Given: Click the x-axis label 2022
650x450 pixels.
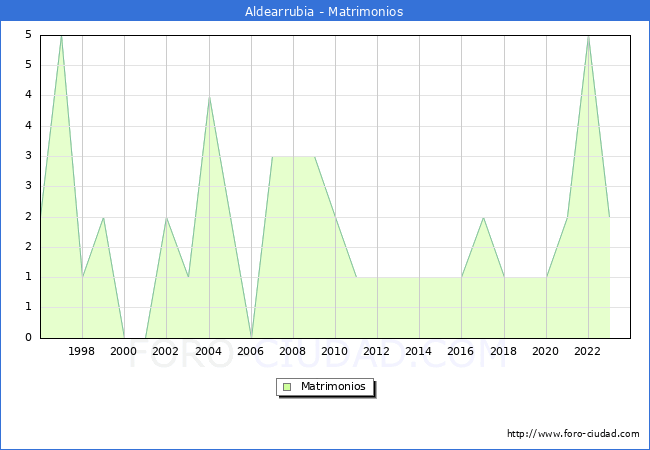Looking at the screenshot, I should tap(587, 351).
